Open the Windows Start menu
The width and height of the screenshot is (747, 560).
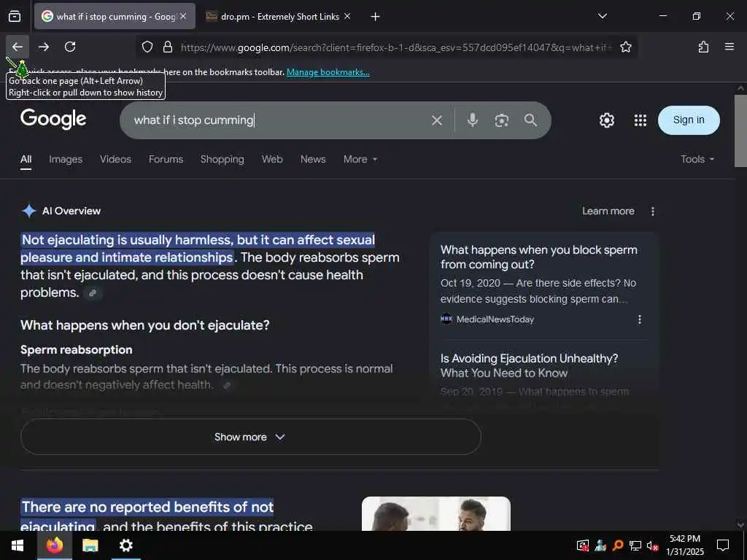[x=18, y=545]
